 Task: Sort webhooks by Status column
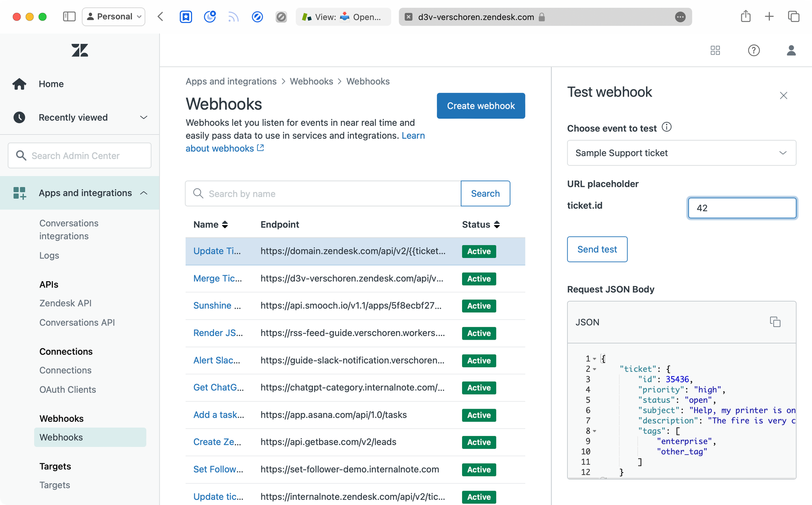point(481,225)
